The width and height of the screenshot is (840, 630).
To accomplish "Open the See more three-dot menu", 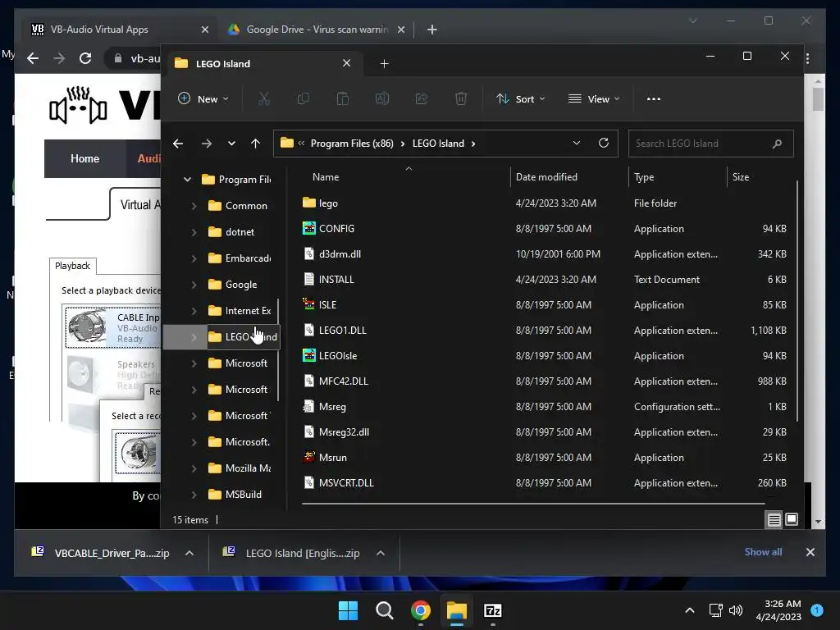I will (654, 99).
